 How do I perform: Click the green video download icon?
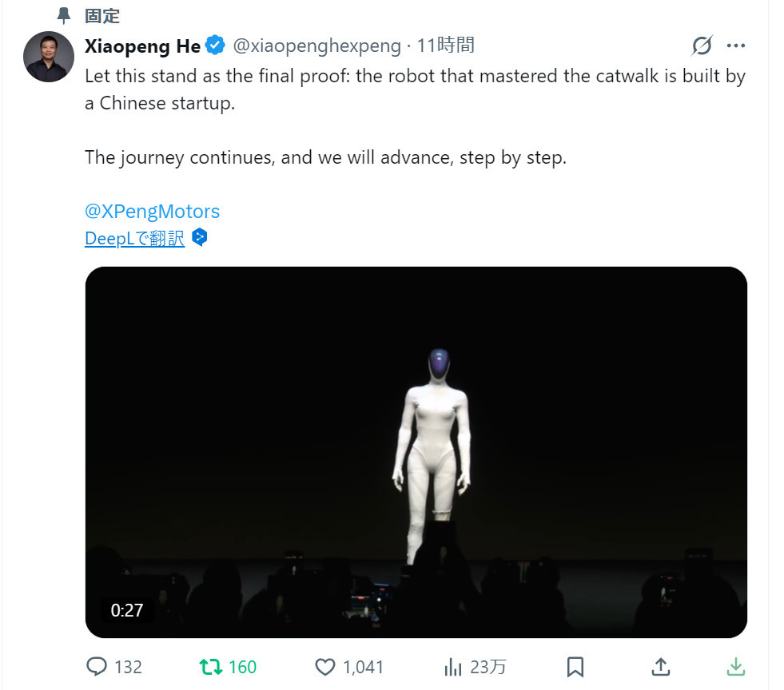(735, 667)
